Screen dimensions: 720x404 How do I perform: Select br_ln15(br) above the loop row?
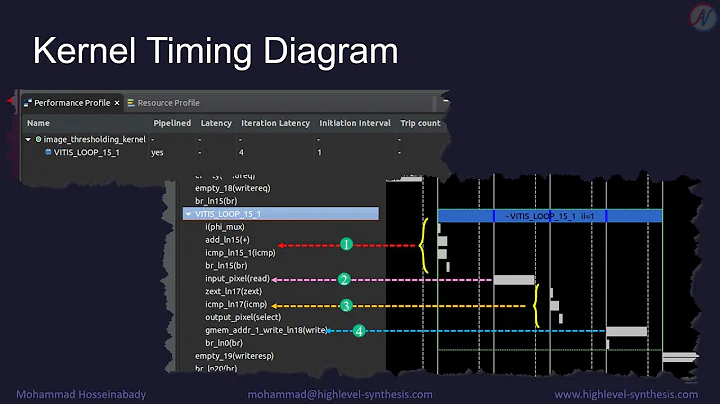pos(216,201)
